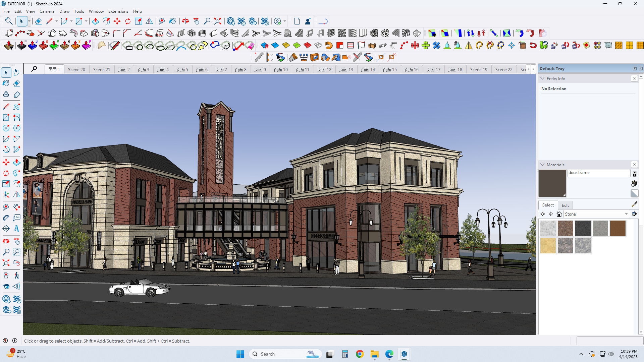Select the Paint Bucket tool in left toolbar
The height and width of the screenshot is (362, 644).
coord(6,83)
